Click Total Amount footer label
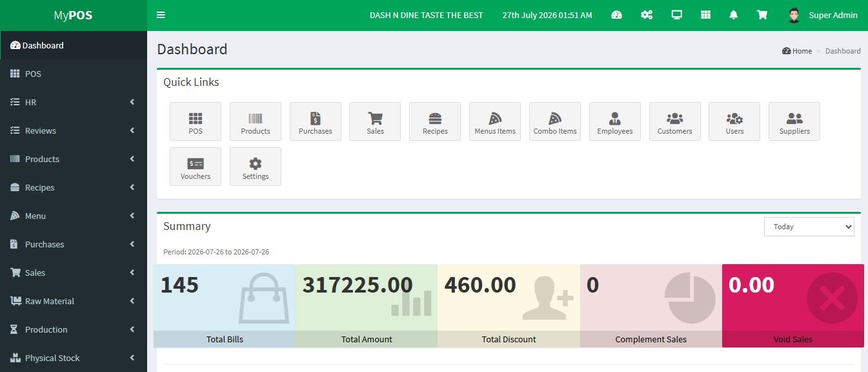Viewport: 868px width, 372px height. [367, 339]
